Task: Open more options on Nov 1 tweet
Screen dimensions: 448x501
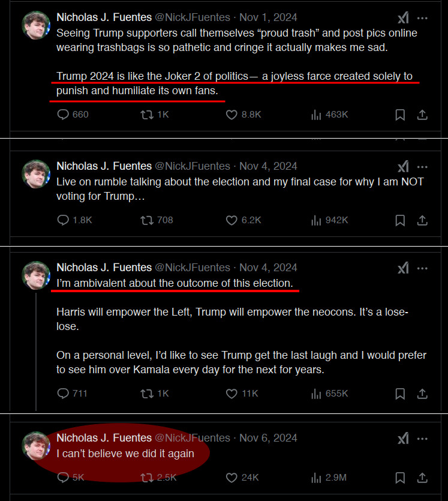Action: pyautogui.click(x=422, y=18)
